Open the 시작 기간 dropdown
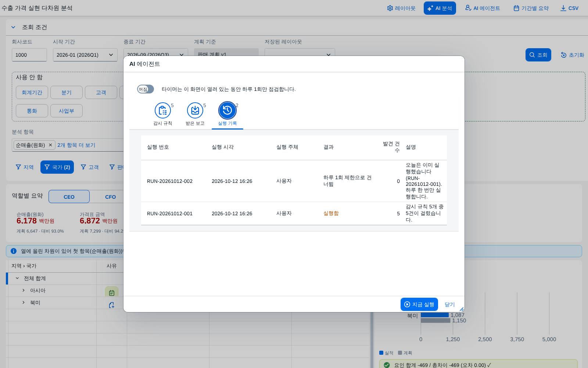This screenshot has width=588, height=368. pyautogui.click(x=85, y=55)
